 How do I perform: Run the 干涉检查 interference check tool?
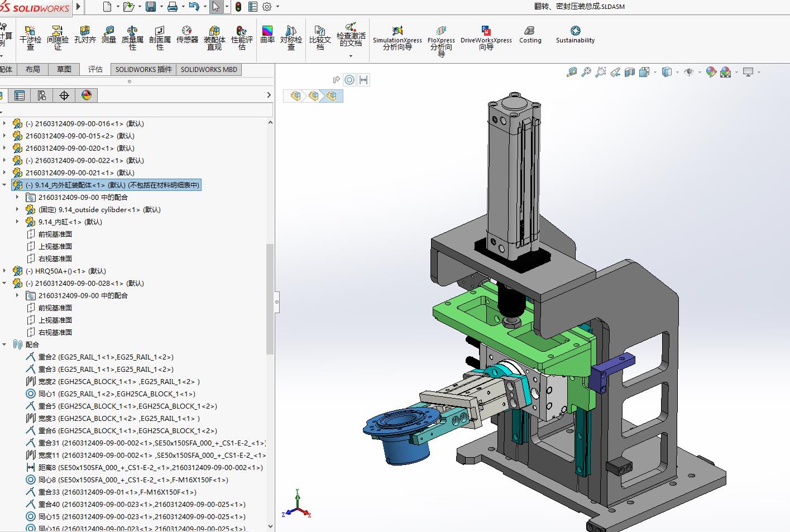[30, 37]
